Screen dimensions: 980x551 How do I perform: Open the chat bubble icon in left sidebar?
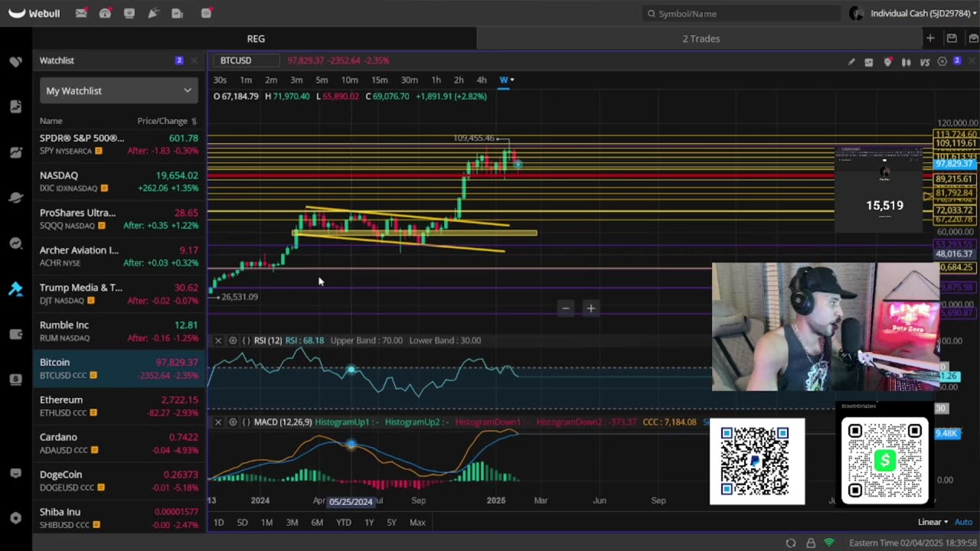coord(15,473)
